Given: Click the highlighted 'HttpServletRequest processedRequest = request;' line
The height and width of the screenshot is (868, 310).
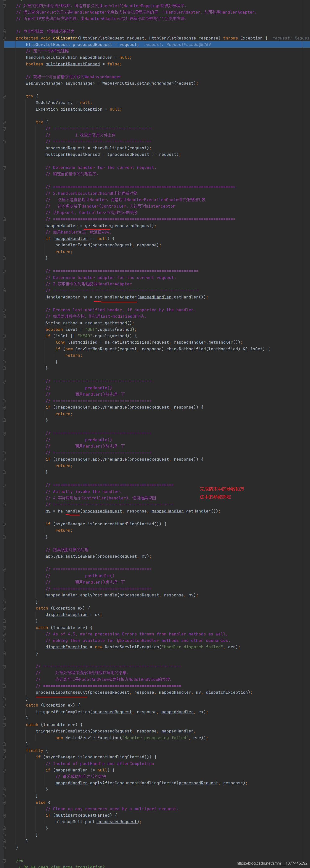Looking at the screenshot, I should pyautogui.click(x=157, y=44).
